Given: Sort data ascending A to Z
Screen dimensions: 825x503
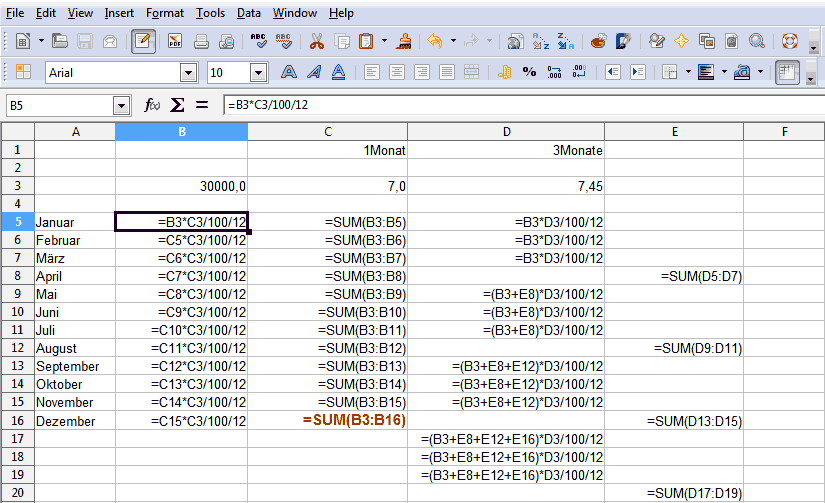Looking at the screenshot, I should coord(540,41).
